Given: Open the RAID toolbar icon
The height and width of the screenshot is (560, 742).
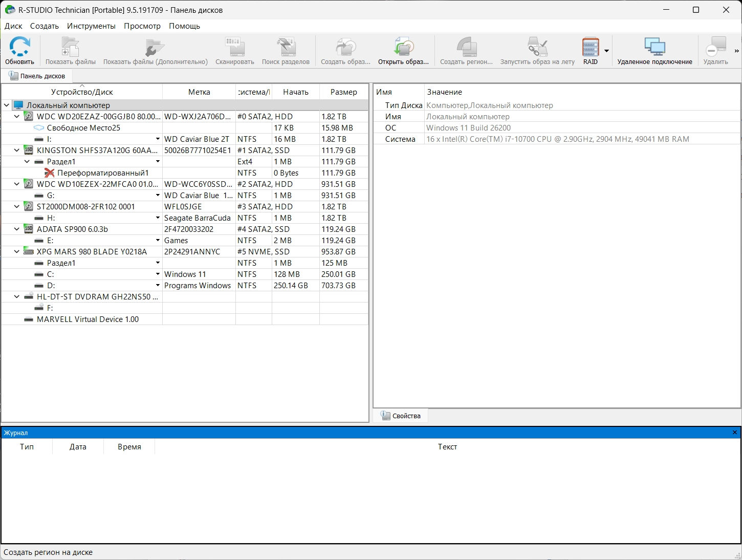Looking at the screenshot, I should (x=590, y=48).
